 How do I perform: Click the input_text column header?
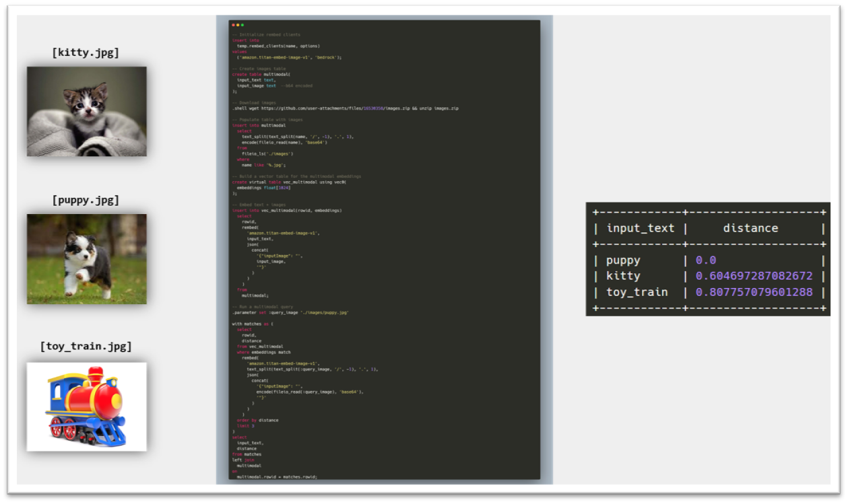point(640,228)
